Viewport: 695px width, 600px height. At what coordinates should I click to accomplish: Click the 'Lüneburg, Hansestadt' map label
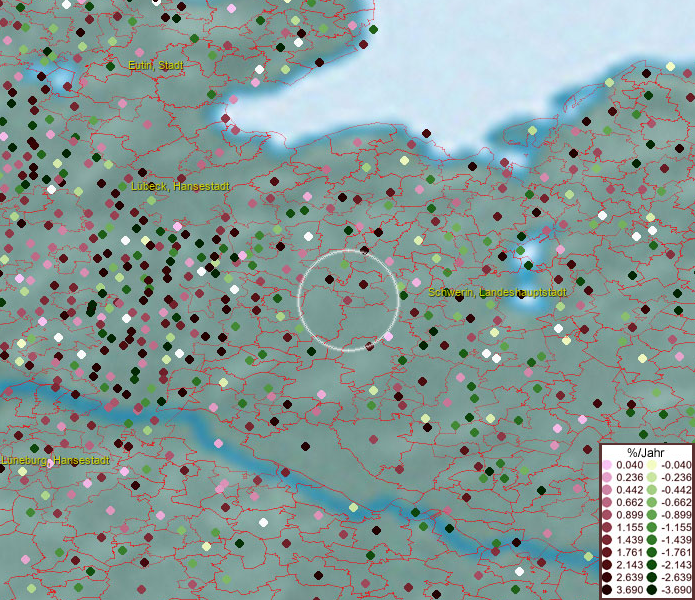click(x=55, y=460)
